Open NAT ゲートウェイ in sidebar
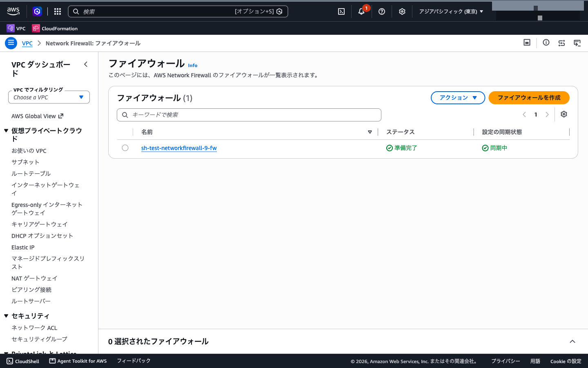 click(34, 278)
